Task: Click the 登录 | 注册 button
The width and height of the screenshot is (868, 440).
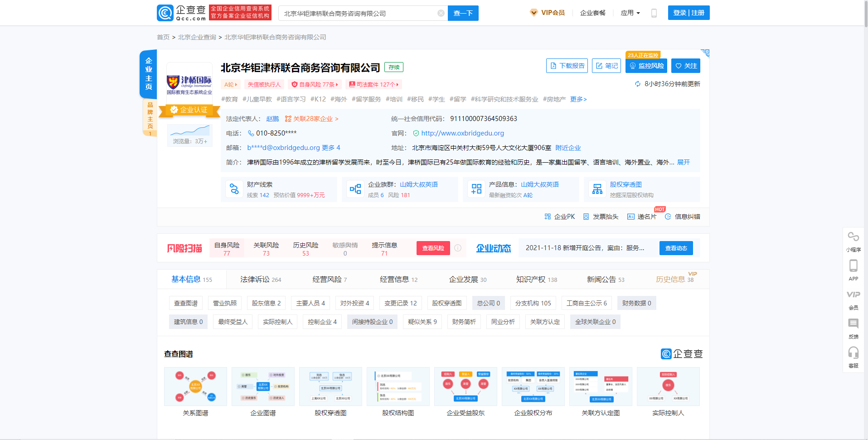Action: click(689, 13)
